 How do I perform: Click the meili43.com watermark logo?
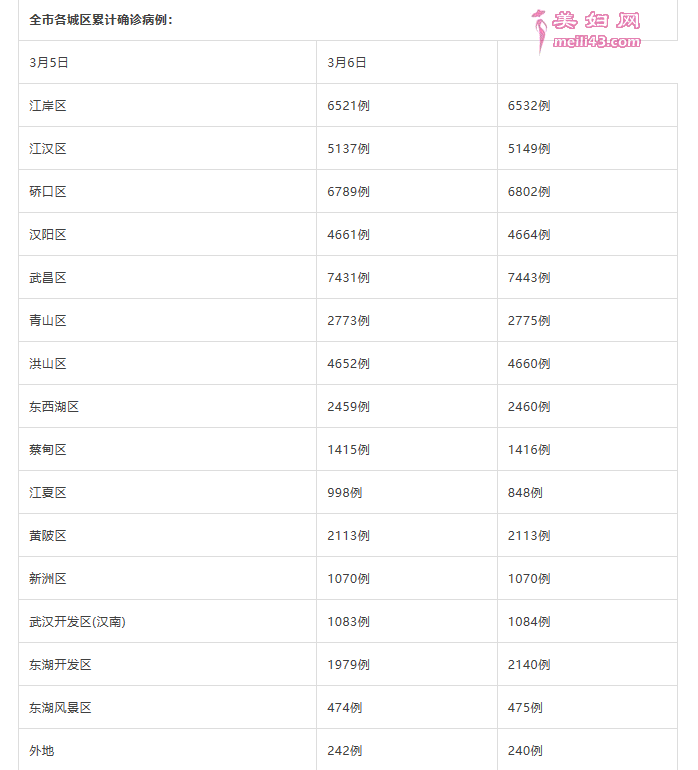click(586, 31)
